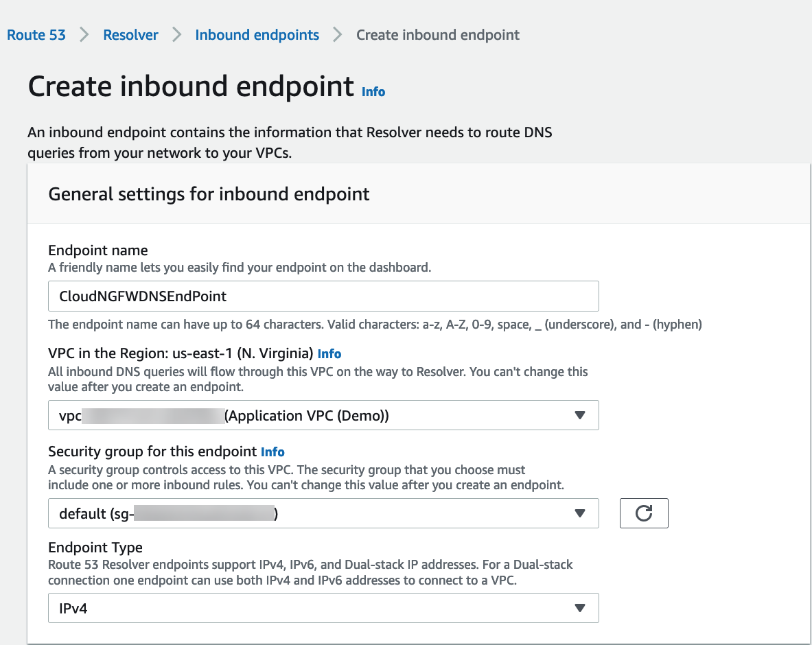Image resolution: width=812 pixels, height=645 pixels.
Task: Return to Inbound endpoints page
Action: click(257, 35)
